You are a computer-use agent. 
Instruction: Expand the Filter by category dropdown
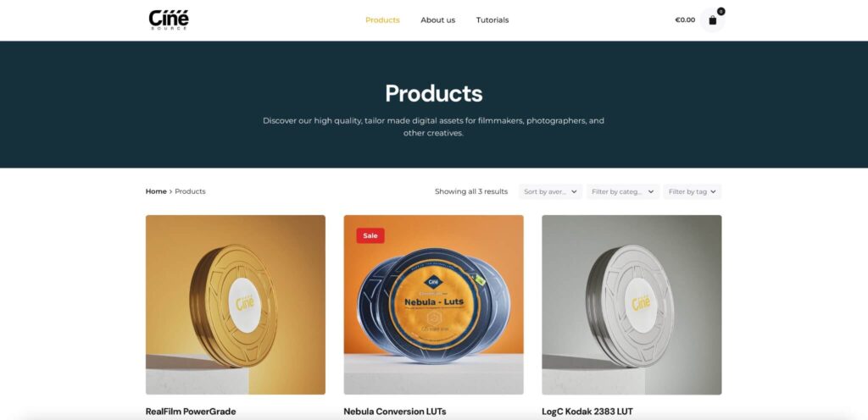(x=623, y=191)
